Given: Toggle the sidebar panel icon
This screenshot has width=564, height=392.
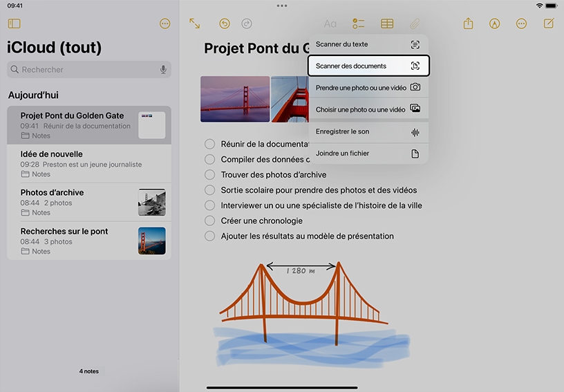Looking at the screenshot, I should click(14, 24).
